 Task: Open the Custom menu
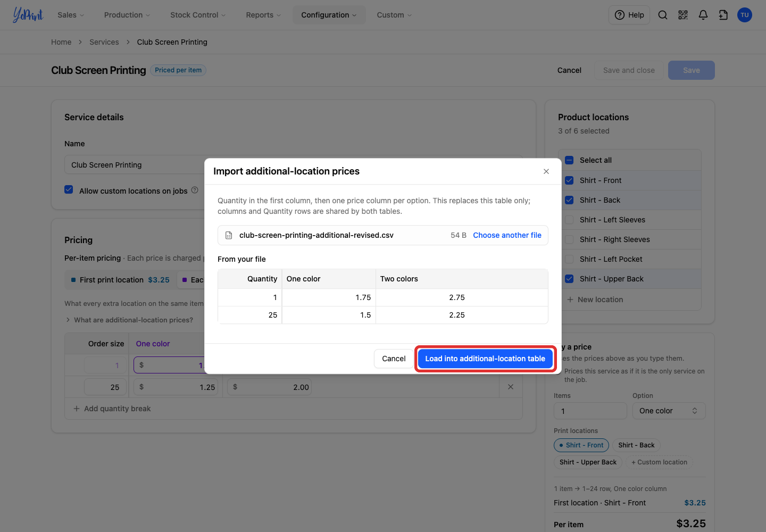click(394, 15)
